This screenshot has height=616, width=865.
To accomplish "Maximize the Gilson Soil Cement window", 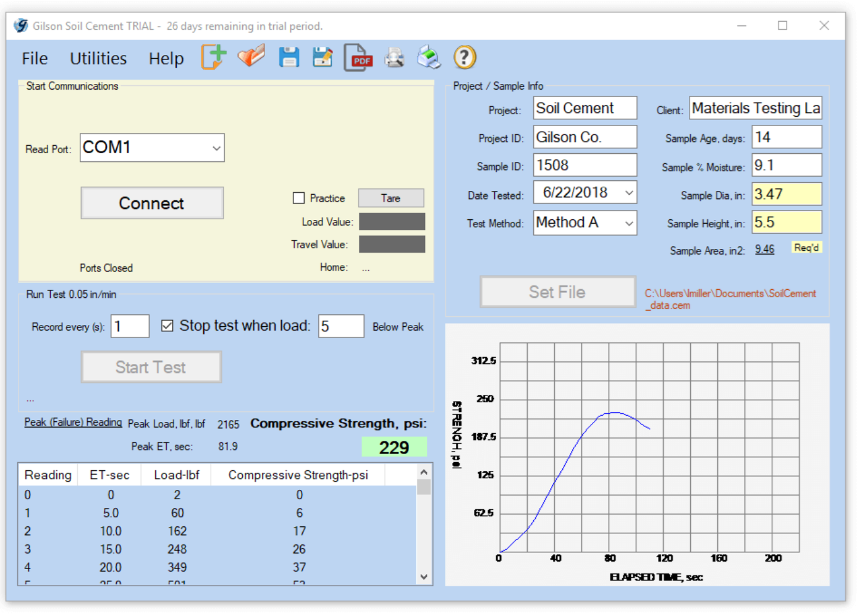I will (782, 25).
